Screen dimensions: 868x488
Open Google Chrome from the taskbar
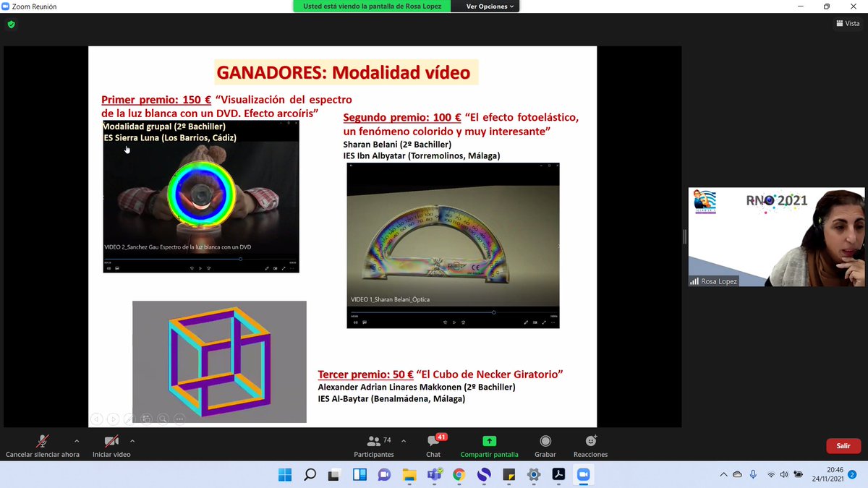click(x=459, y=474)
